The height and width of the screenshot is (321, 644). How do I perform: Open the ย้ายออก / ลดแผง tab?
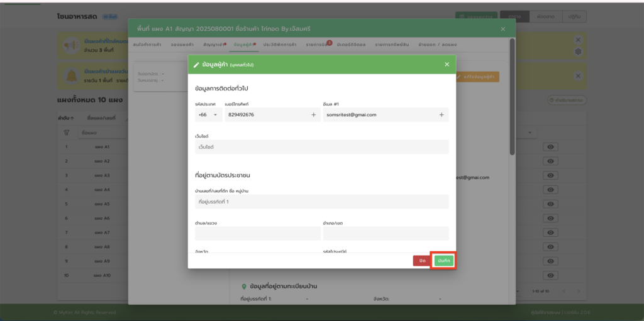pyautogui.click(x=438, y=45)
